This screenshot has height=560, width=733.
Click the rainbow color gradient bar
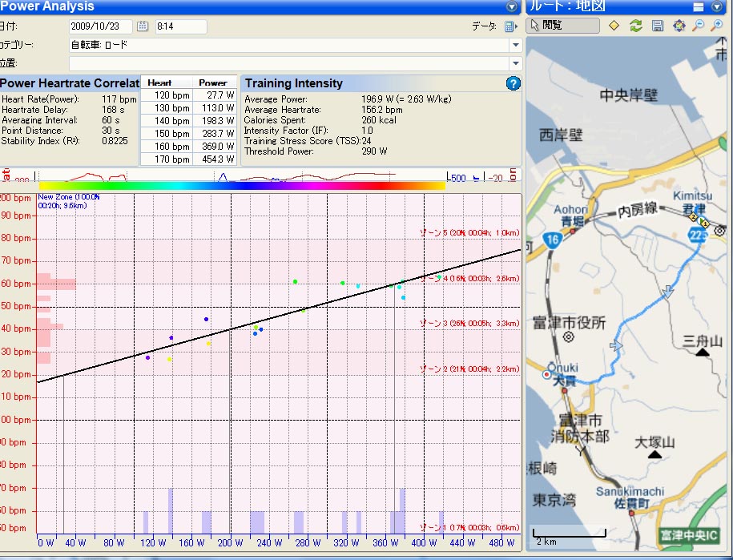click(x=242, y=185)
